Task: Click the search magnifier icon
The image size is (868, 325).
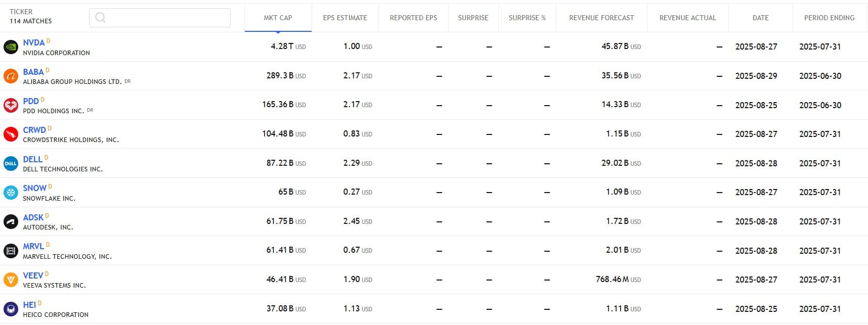Action: [x=101, y=18]
